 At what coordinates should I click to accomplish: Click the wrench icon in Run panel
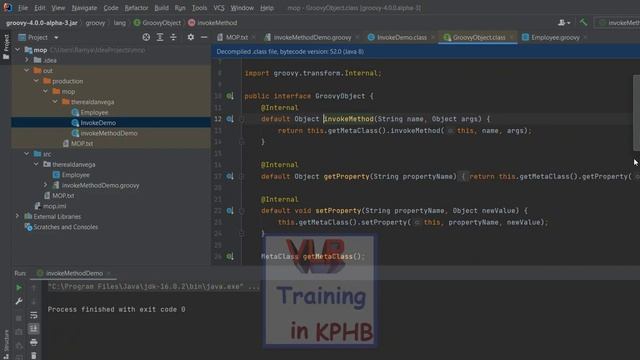[x=19, y=301]
